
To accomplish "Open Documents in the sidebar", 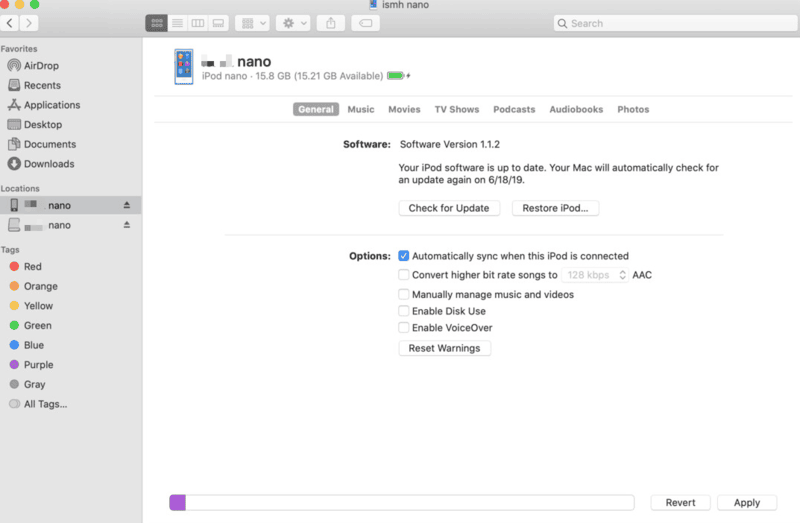I will pyautogui.click(x=42, y=144).
